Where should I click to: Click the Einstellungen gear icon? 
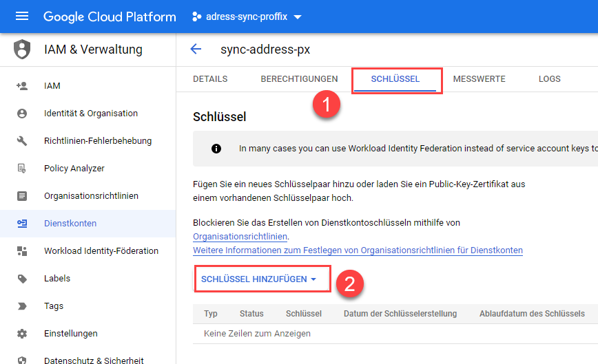[x=22, y=334]
